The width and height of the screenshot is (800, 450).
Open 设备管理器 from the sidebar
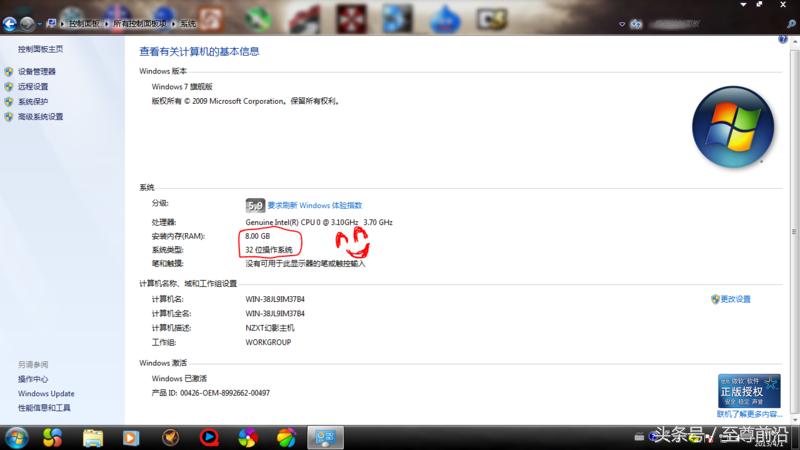click(x=37, y=71)
